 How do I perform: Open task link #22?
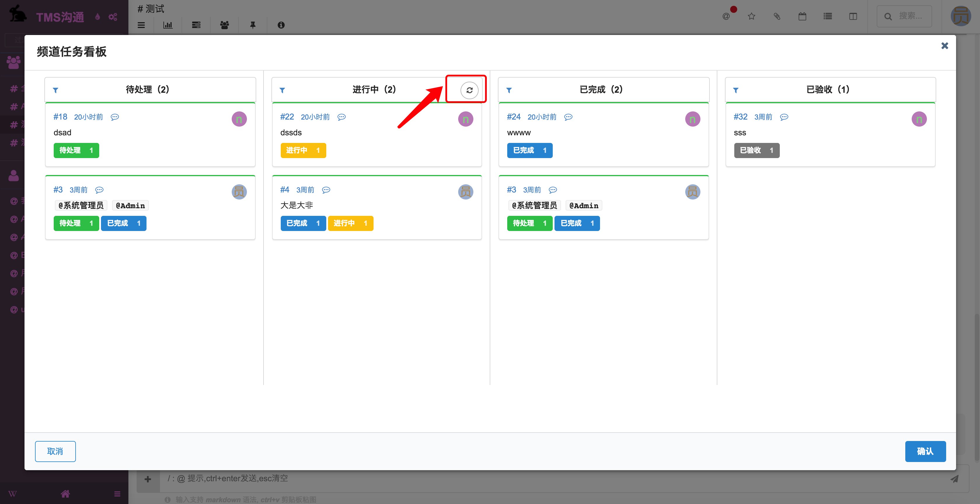point(287,117)
